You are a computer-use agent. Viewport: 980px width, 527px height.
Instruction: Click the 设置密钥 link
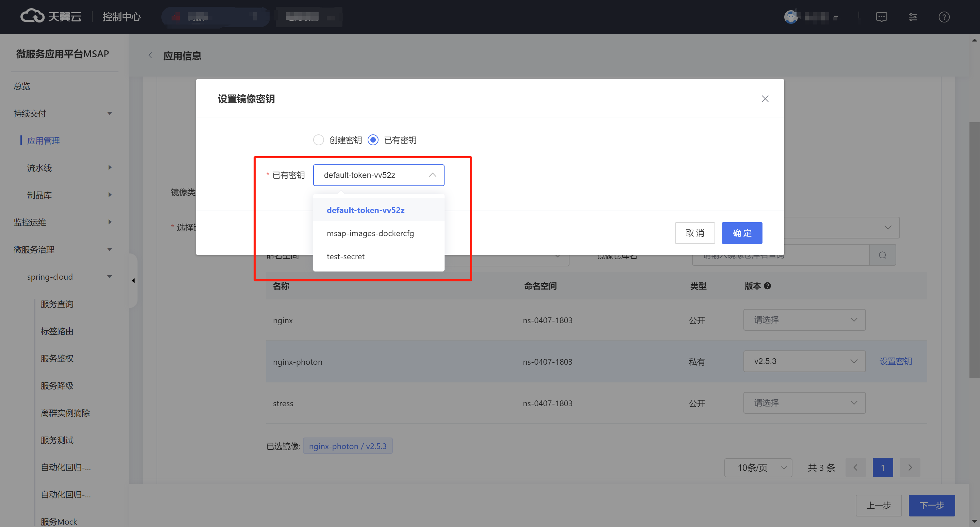tap(896, 361)
